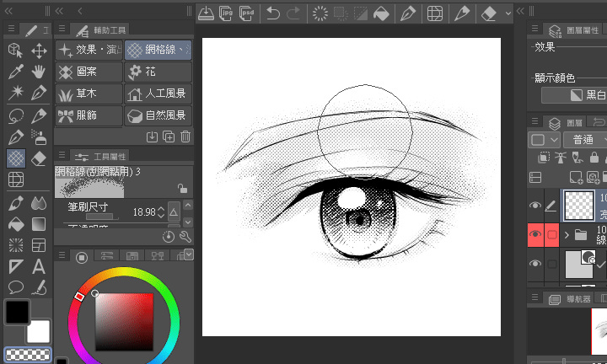Screen dimensions: 607x364
Task: Choose the 草木 sub tool group
Action: [x=89, y=94]
